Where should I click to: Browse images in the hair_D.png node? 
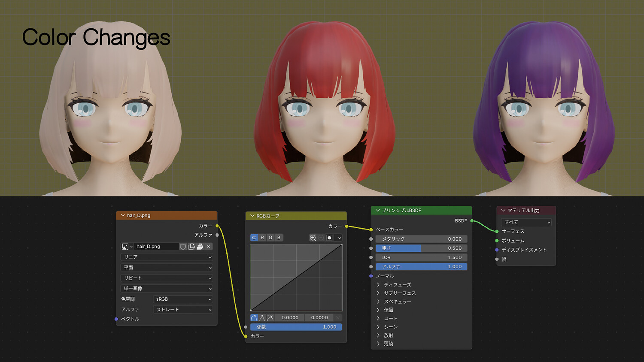(x=127, y=247)
